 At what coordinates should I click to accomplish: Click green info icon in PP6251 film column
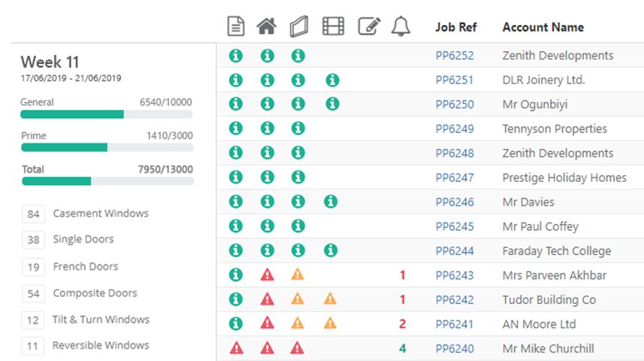[x=331, y=80]
